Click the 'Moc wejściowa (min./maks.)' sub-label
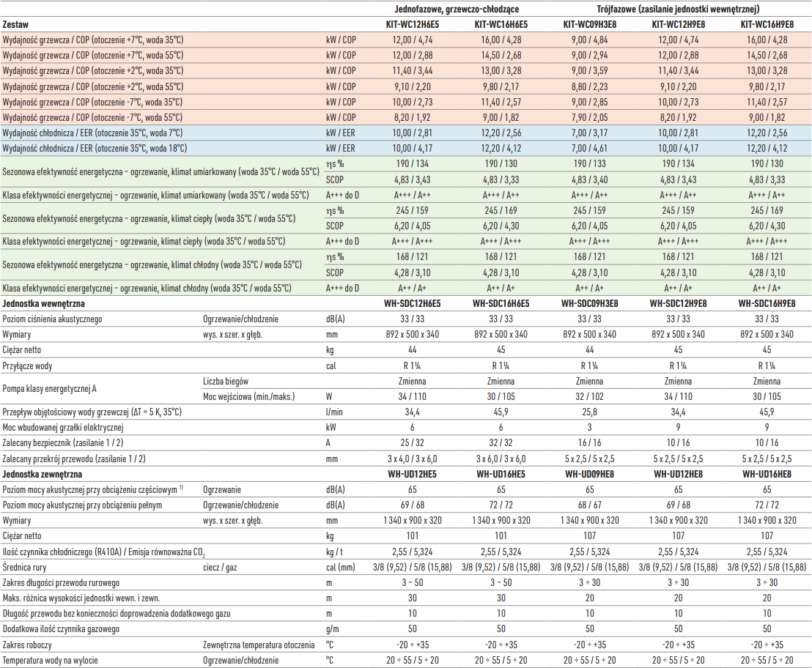 [x=248, y=397]
